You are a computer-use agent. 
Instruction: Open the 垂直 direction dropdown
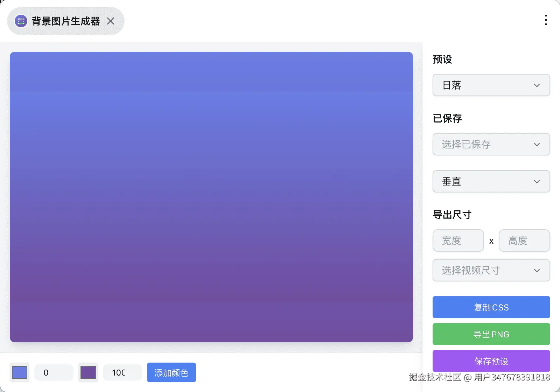[491, 181]
